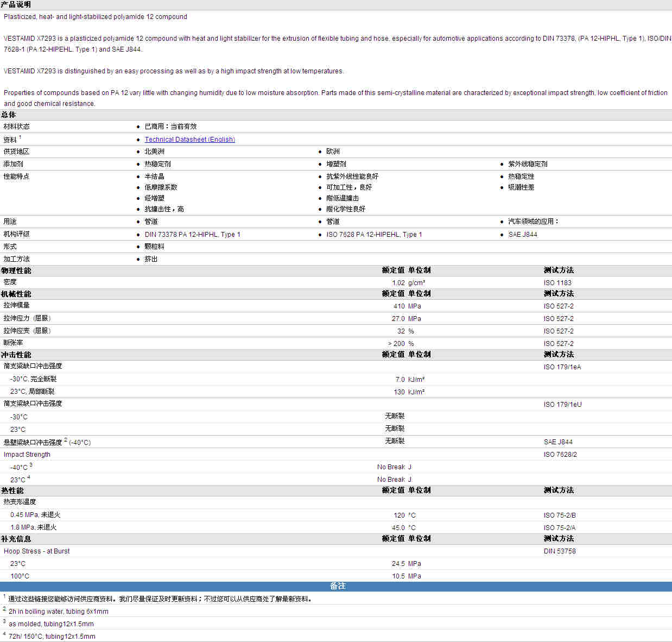Select the 耐低温撞击 feature entry
Image resolution: width=672 pixels, height=642 pixels.
[x=343, y=198]
